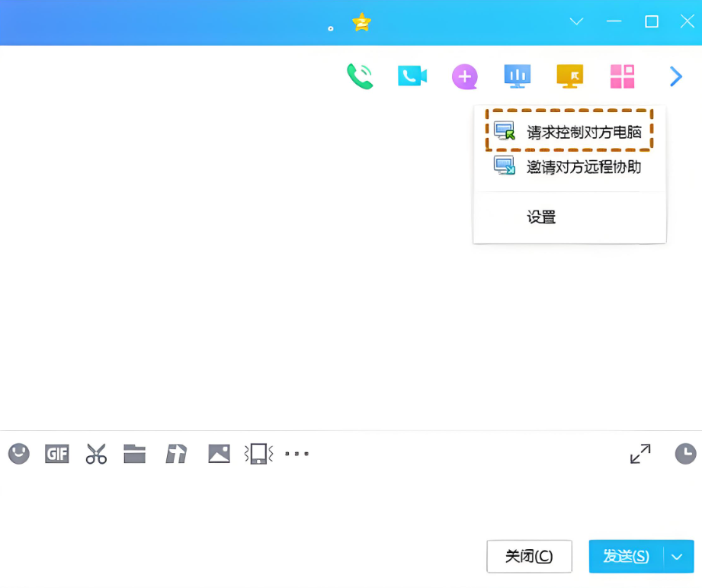This screenshot has width=702, height=588.
Task: Start a video call with the camera icon
Action: [412, 76]
